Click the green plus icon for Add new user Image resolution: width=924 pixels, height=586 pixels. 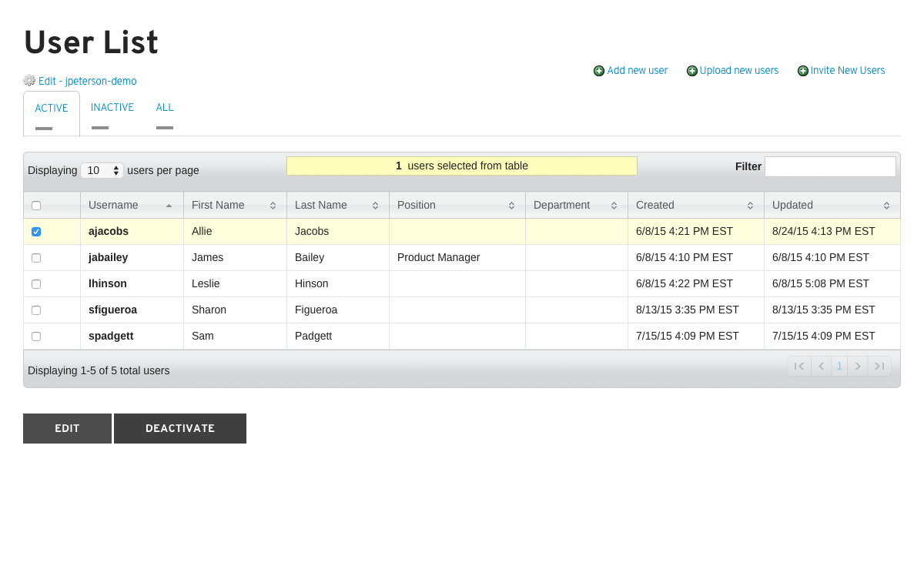(x=598, y=70)
